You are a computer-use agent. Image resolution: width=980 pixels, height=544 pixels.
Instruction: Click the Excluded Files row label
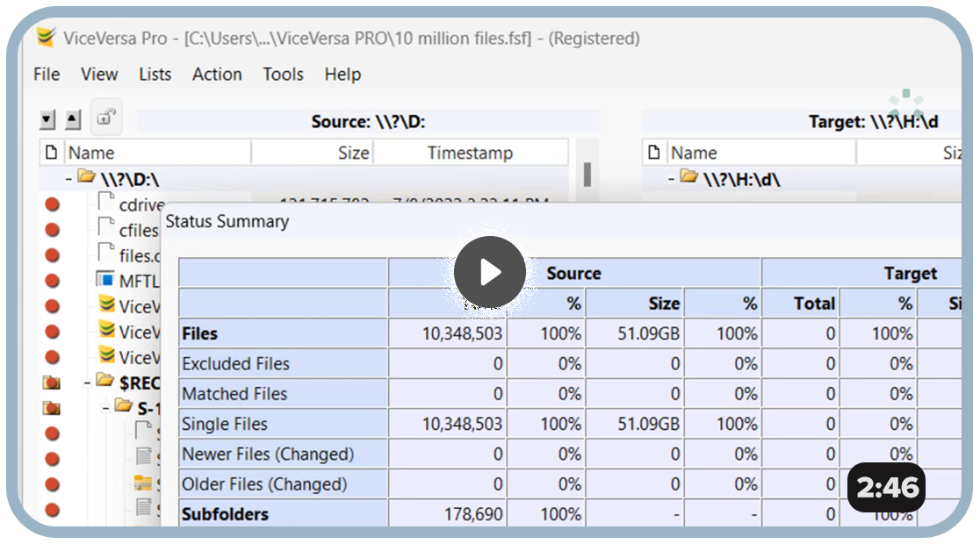click(235, 363)
